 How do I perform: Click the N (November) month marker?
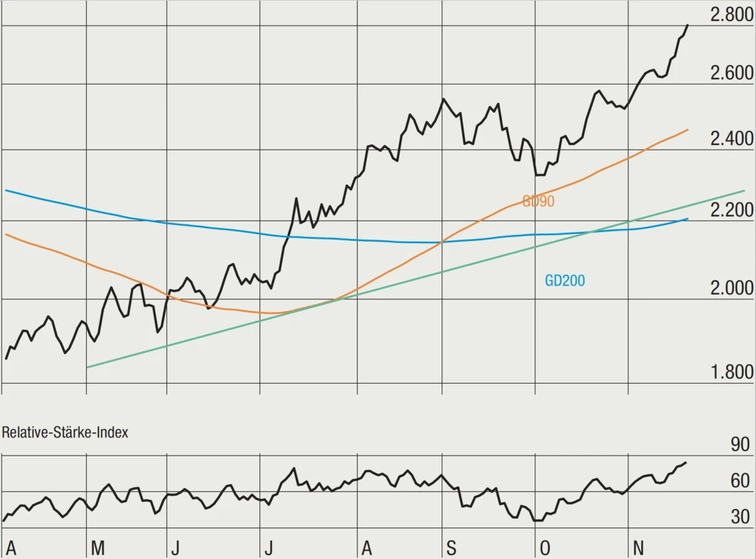pos(637,548)
